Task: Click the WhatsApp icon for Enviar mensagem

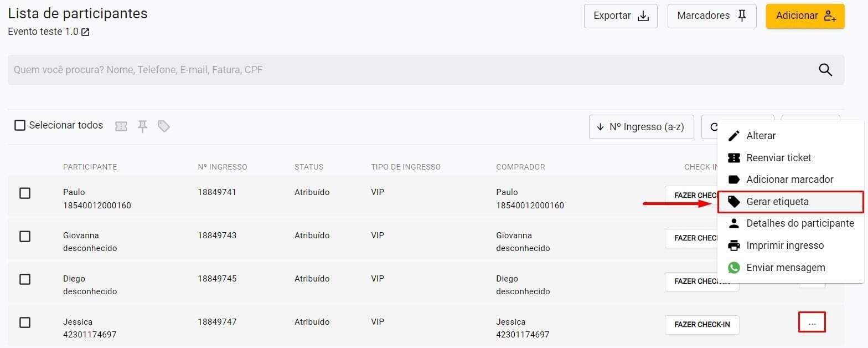Action: click(x=734, y=268)
